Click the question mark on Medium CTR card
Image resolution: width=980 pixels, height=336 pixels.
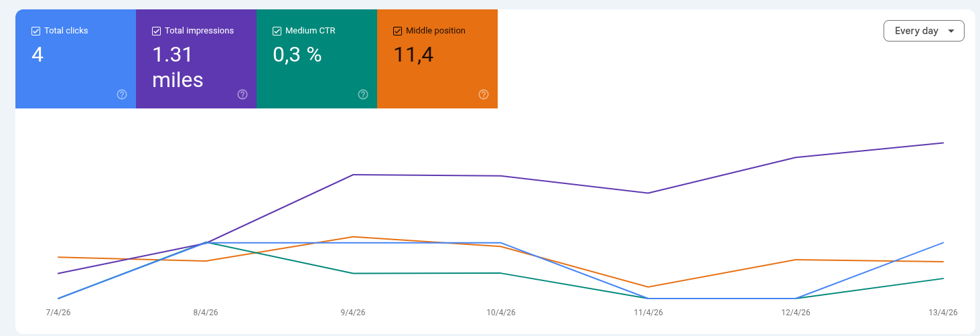(363, 94)
